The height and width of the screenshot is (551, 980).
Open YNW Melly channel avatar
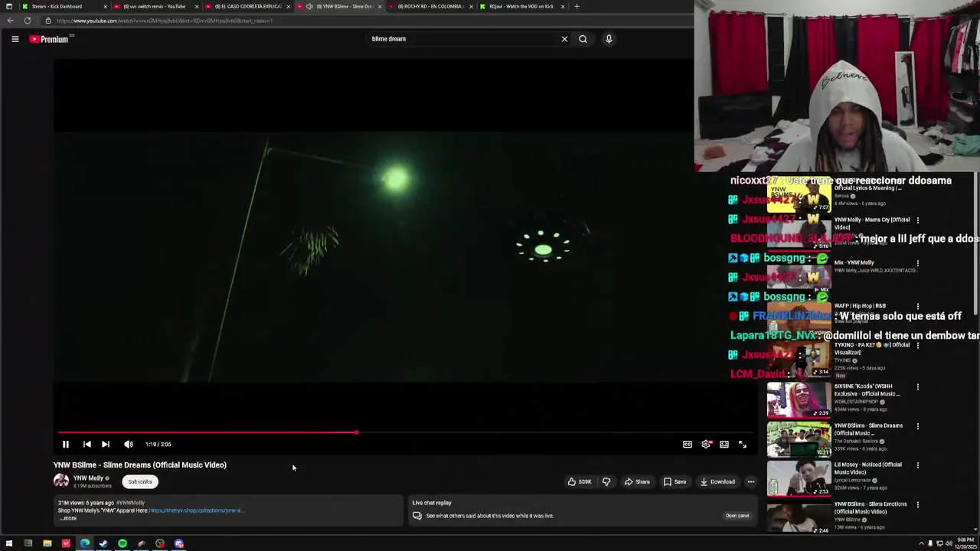point(60,481)
